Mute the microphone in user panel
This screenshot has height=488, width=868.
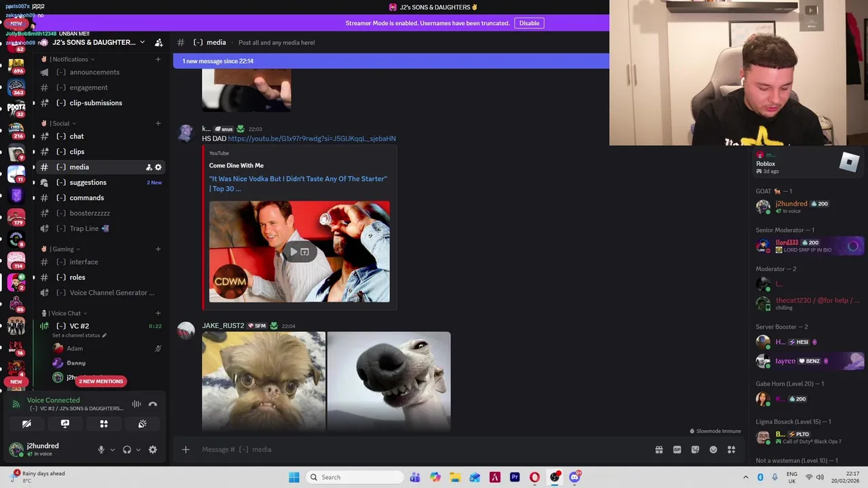[x=101, y=449]
